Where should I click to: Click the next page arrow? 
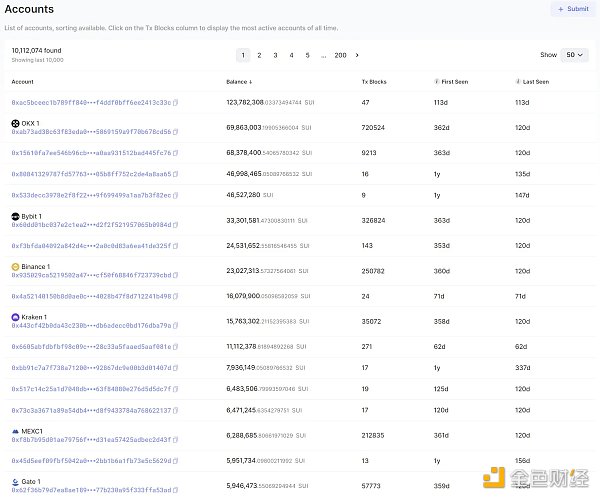pyautogui.click(x=357, y=55)
